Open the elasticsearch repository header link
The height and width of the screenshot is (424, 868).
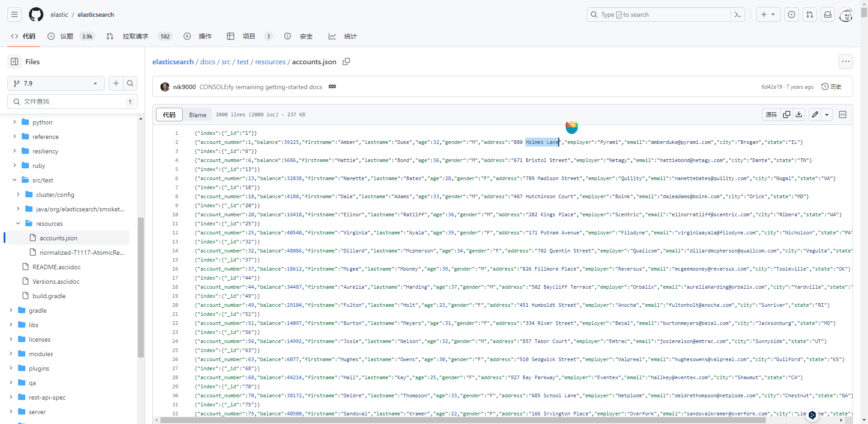(x=96, y=14)
